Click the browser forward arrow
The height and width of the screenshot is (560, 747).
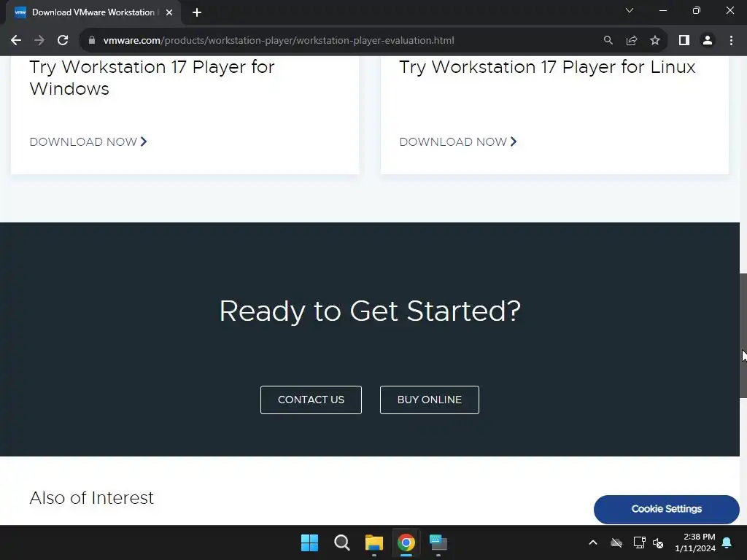click(39, 41)
